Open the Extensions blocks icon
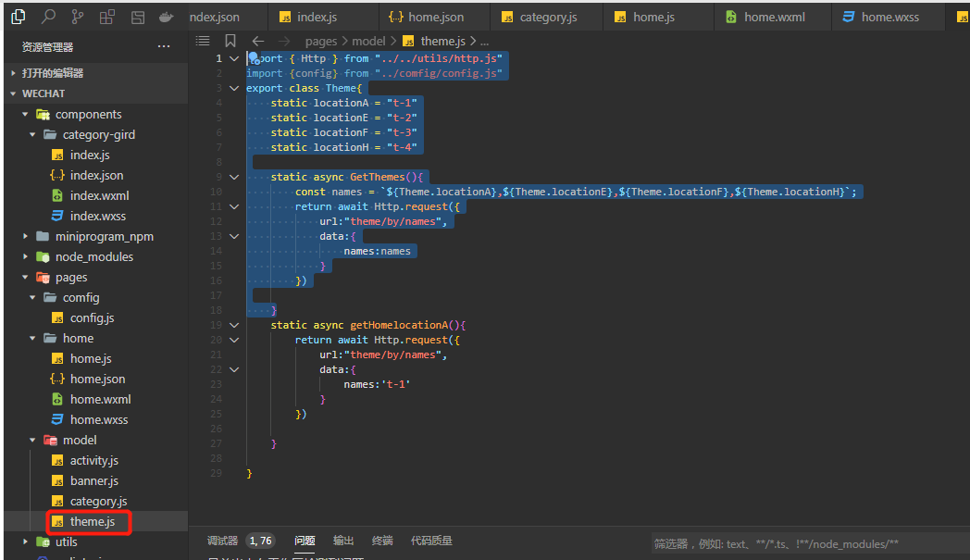 107,17
